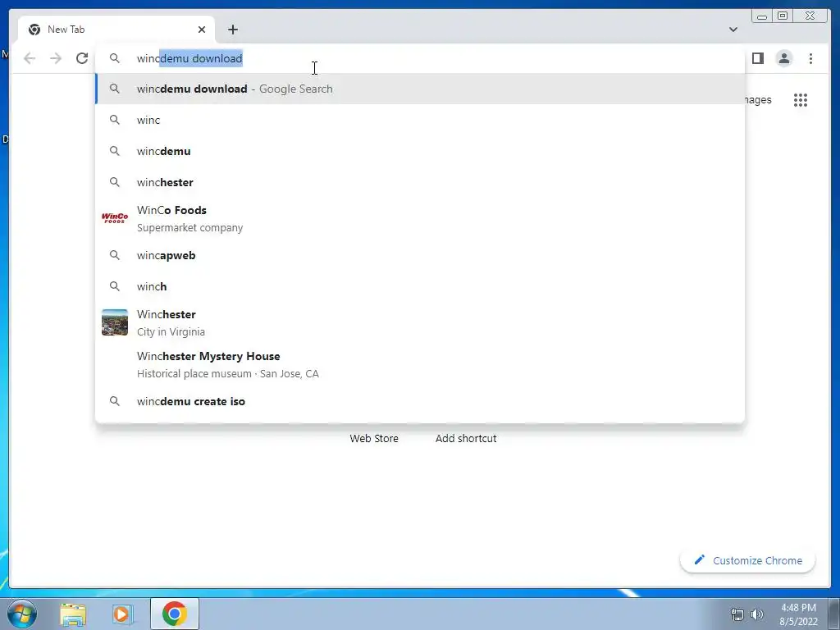Click the search magnifier icon in address bar
Screen dimensions: 840x630
tap(115, 58)
